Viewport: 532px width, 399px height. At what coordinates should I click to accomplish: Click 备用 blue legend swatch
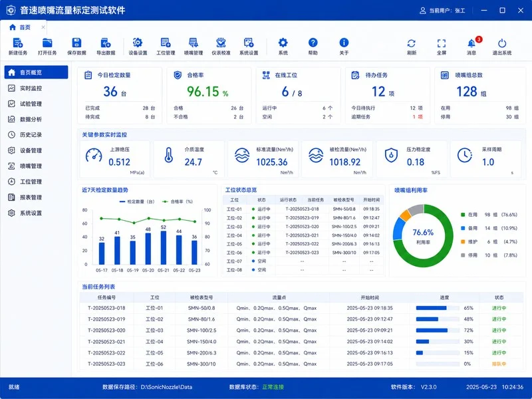(x=463, y=228)
